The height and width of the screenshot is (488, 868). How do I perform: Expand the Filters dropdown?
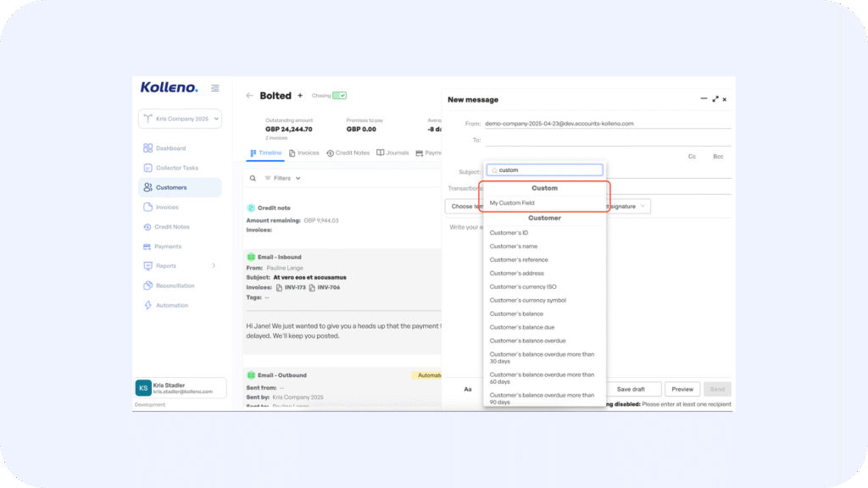(x=283, y=178)
